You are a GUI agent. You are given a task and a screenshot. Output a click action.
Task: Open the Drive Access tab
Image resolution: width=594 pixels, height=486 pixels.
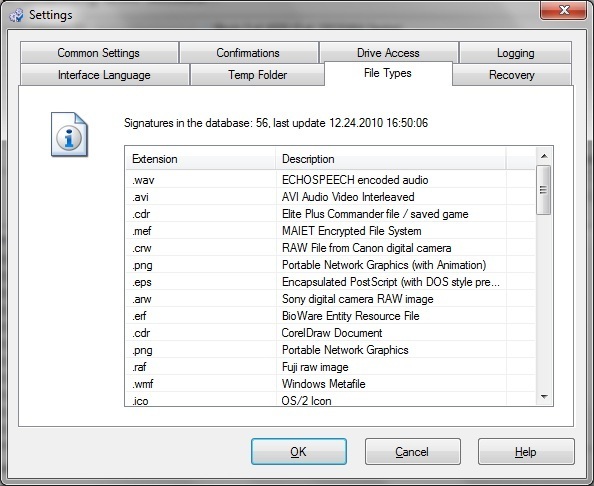pyautogui.click(x=388, y=53)
